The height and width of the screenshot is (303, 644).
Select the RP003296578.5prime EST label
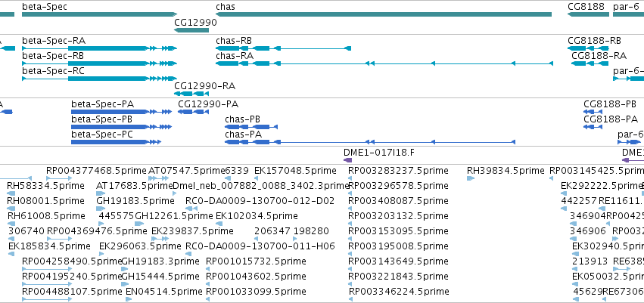pyautogui.click(x=398, y=186)
